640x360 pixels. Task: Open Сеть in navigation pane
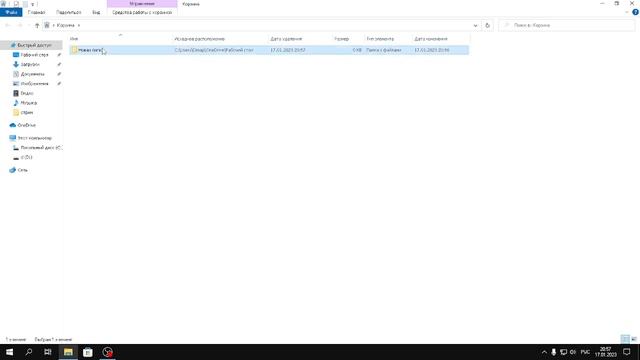(22, 170)
